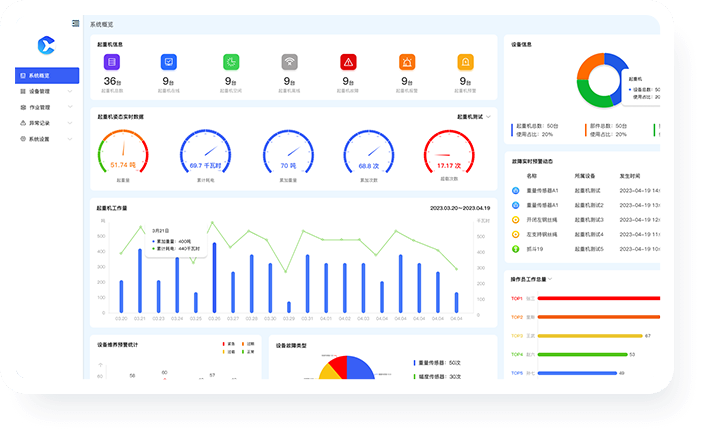This screenshot has height=432, width=701.
Task: Expand the 设备管理 sidebar menu
Action: click(46, 91)
